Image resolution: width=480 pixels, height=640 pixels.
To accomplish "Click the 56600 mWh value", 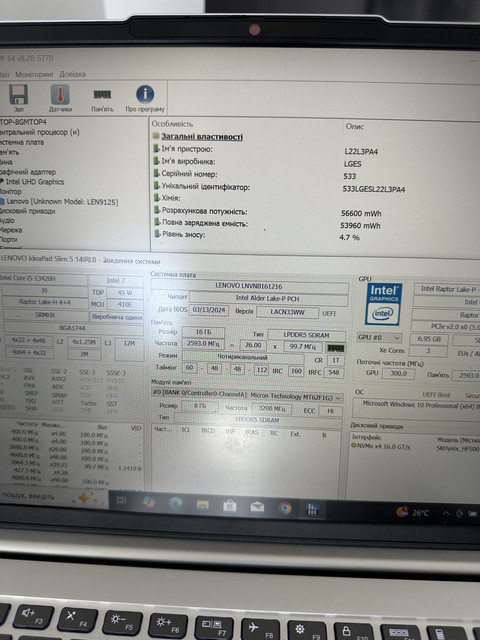I will pos(361,213).
